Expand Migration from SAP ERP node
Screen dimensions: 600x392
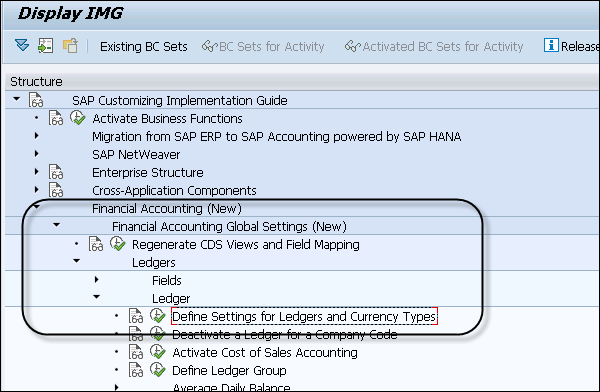[36, 135]
